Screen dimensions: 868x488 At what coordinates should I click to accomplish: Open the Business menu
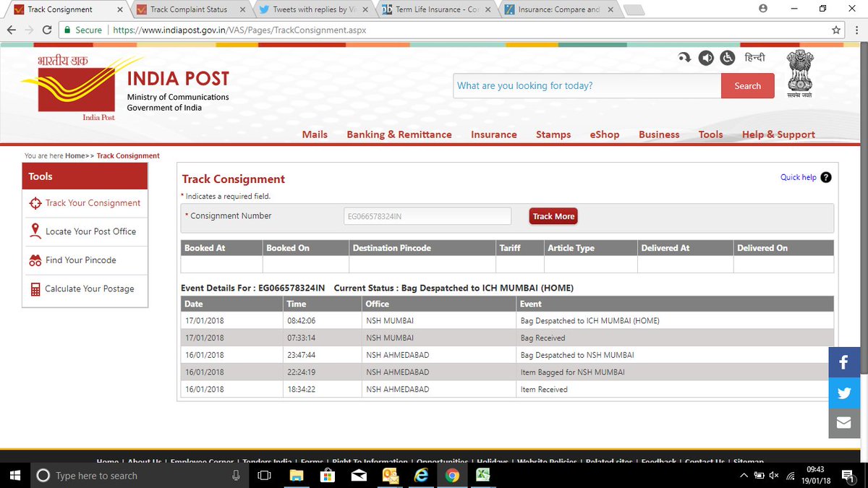click(x=659, y=134)
